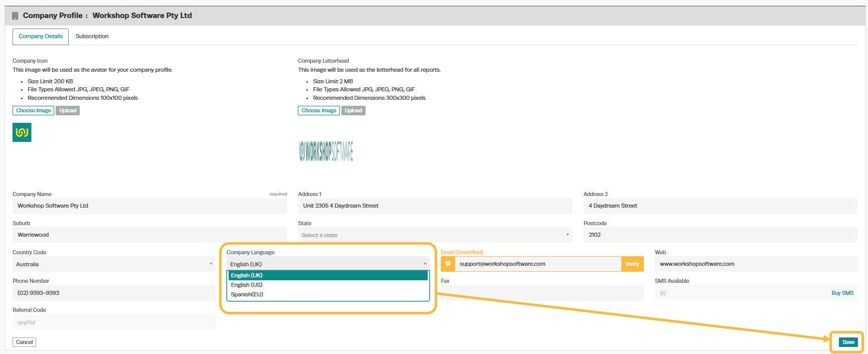Click the Suburb field containing Warriewood
868x354 pixels.
point(149,235)
